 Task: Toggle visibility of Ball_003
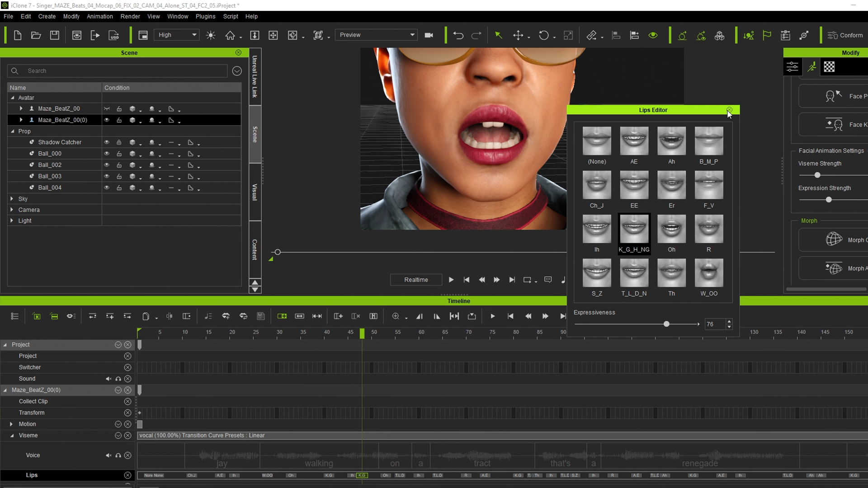[x=107, y=176]
